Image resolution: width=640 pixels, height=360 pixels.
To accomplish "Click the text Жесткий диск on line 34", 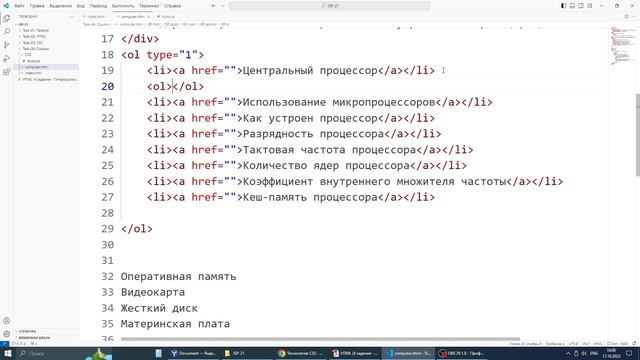I will [x=159, y=308].
